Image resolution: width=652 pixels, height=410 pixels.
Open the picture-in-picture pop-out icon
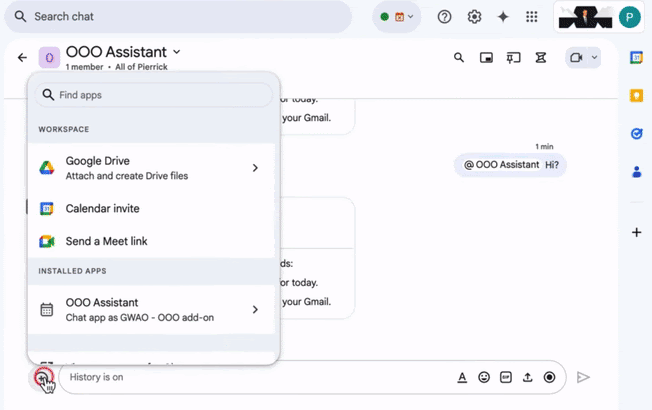486,57
